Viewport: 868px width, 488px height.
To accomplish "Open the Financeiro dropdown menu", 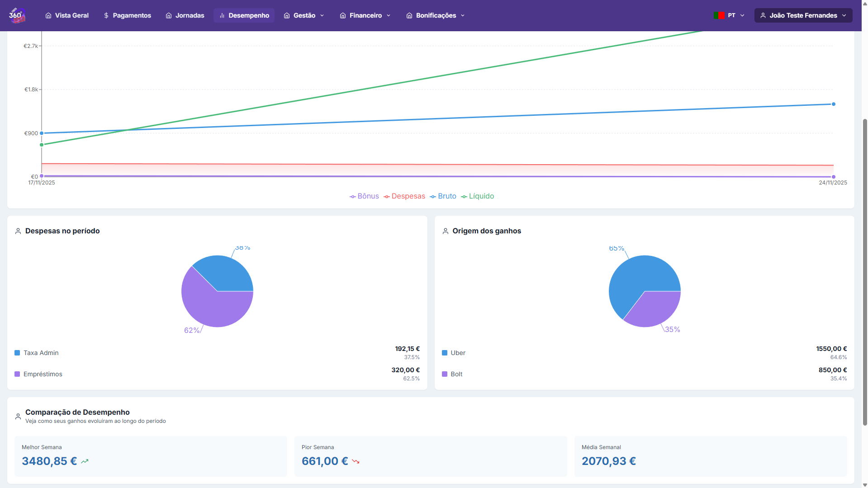I will [365, 15].
